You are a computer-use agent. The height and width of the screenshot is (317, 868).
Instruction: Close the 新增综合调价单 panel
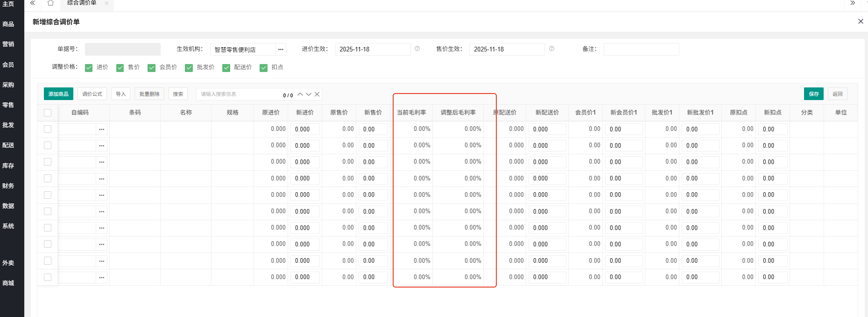coord(861,22)
